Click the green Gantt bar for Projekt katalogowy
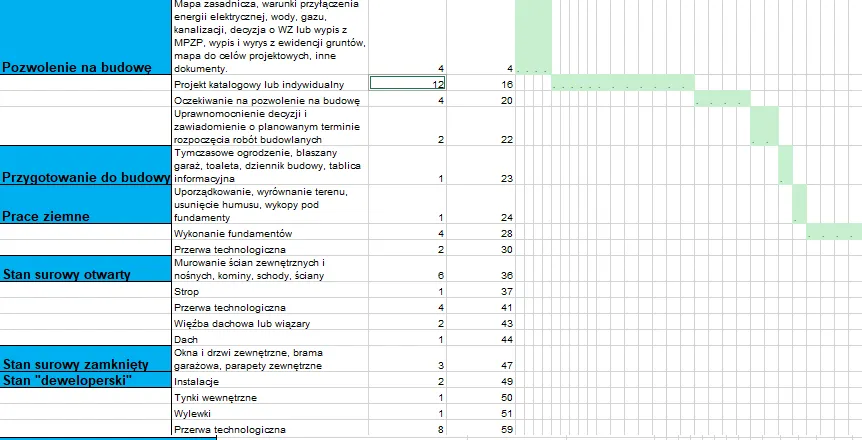862x440 pixels. [623, 83]
